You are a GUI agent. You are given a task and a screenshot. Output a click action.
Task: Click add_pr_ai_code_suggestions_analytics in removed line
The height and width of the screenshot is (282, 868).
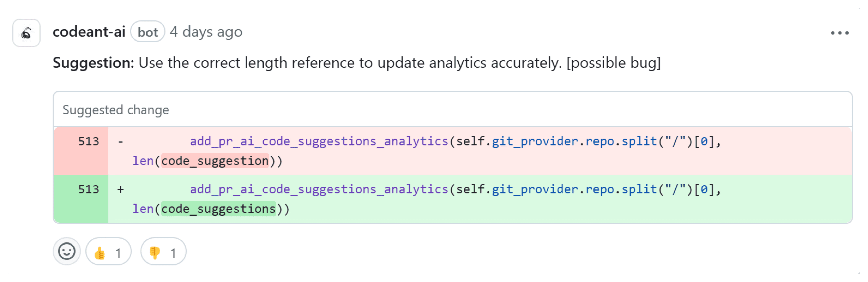pos(319,141)
